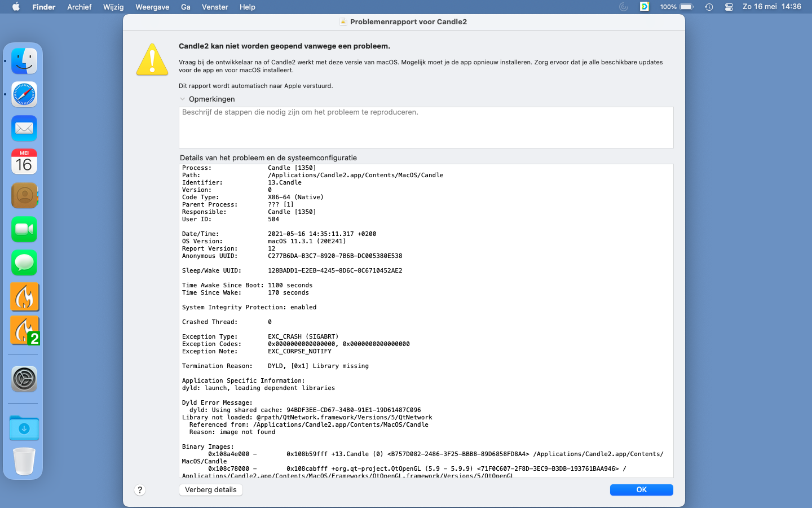
Task: Click the Time Machine menu bar icon
Action: click(x=709, y=7)
